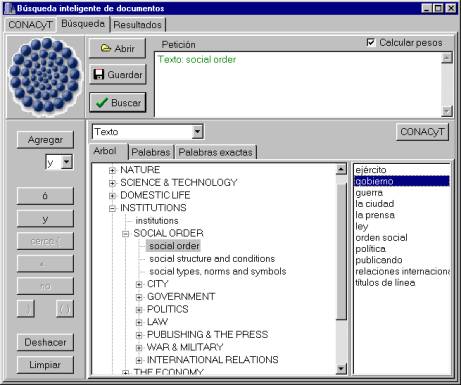Click the blue spheres logo image
Viewport: 461px width, 385px height.
tap(45, 77)
